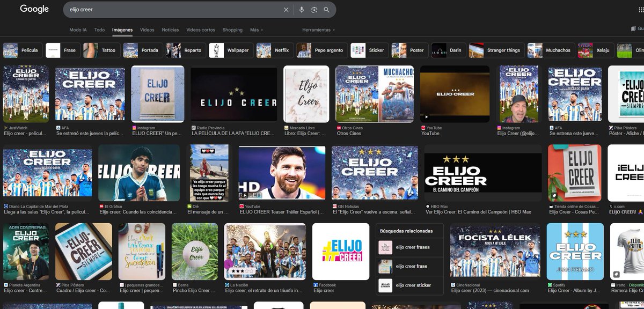Viewport: 644px width, 309px height.
Task: Open the Radio Provincia black banner thumbnail
Action: [x=234, y=94]
